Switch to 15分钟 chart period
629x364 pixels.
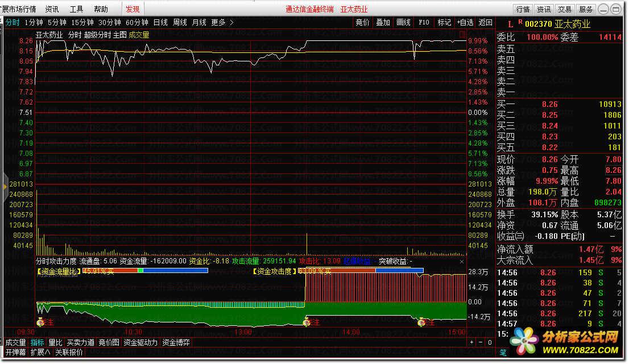click(82, 23)
